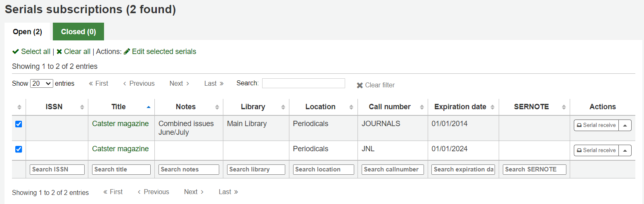Switch to the Closed (0) tab
Image resolution: width=644 pixels, height=204 pixels.
[78, 32]
